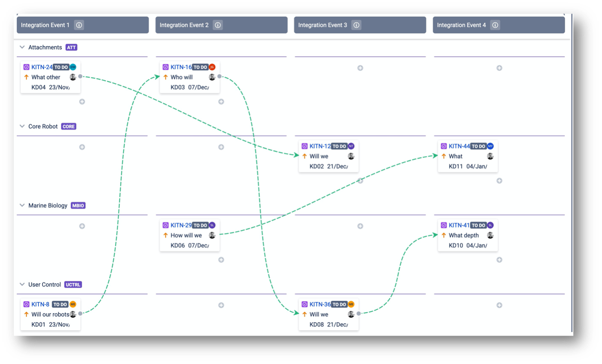Select the priority arrow icon on KITN-41
The image size is (602, 364).
coord(443,235)
